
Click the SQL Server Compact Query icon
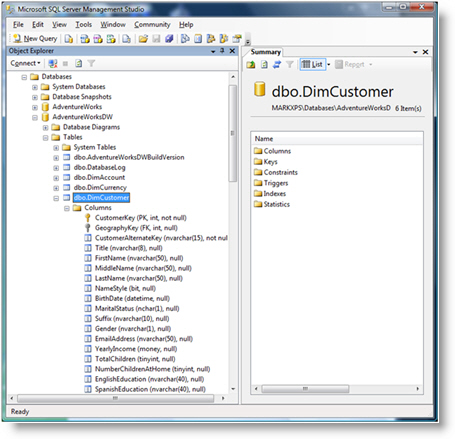126,39
